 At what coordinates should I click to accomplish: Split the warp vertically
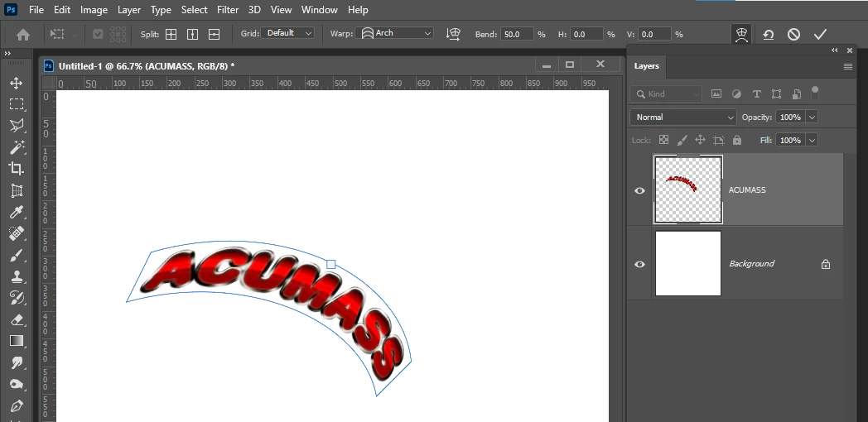pyautogui.click(x=192, y=34)
